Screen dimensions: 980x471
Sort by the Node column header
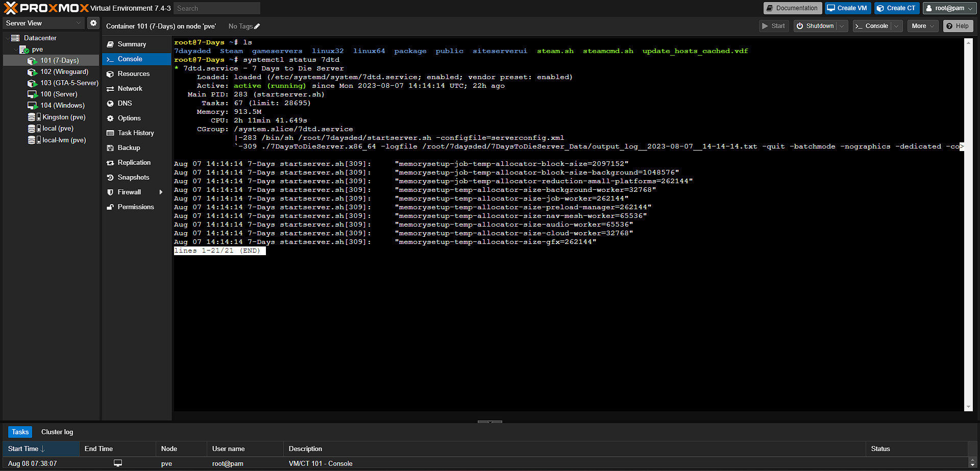click(x=181, y=449)
